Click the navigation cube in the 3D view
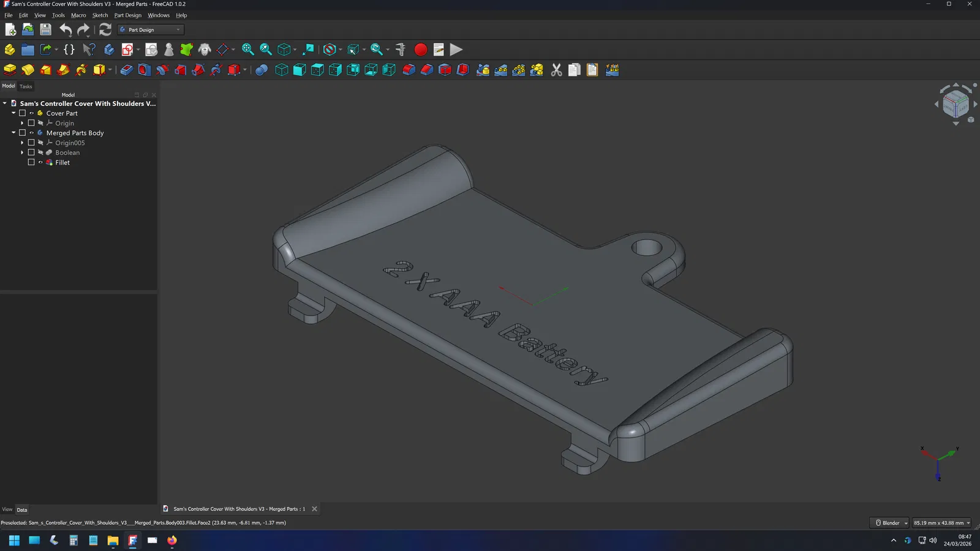Screen dimensions: 980x551 coord(956,104)
